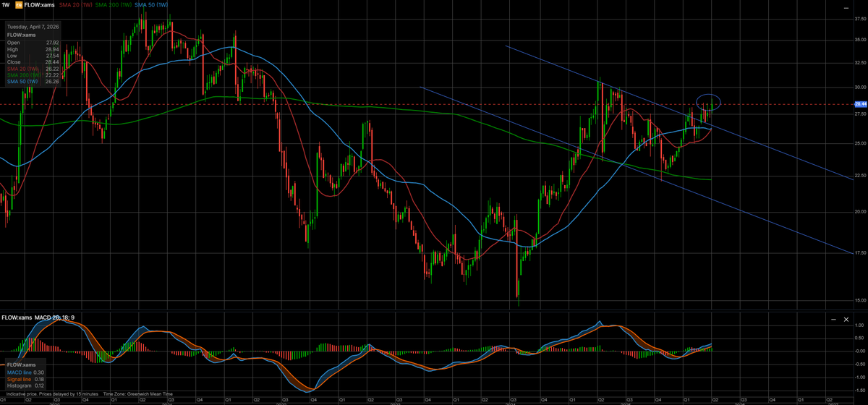Click the circled last candle annotation
Viewport: 868px width, 405px height.
coord(709,102)
